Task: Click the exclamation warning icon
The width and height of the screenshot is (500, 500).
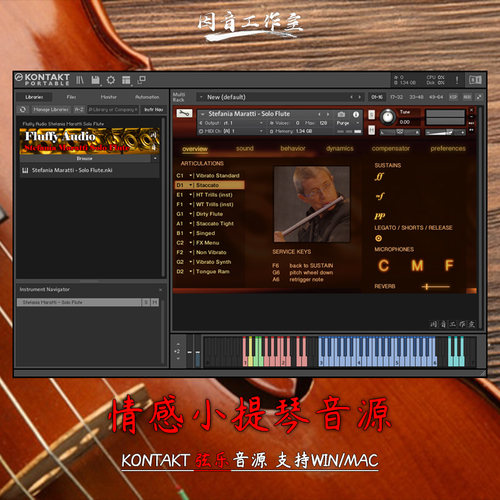Action: (457, 80)
